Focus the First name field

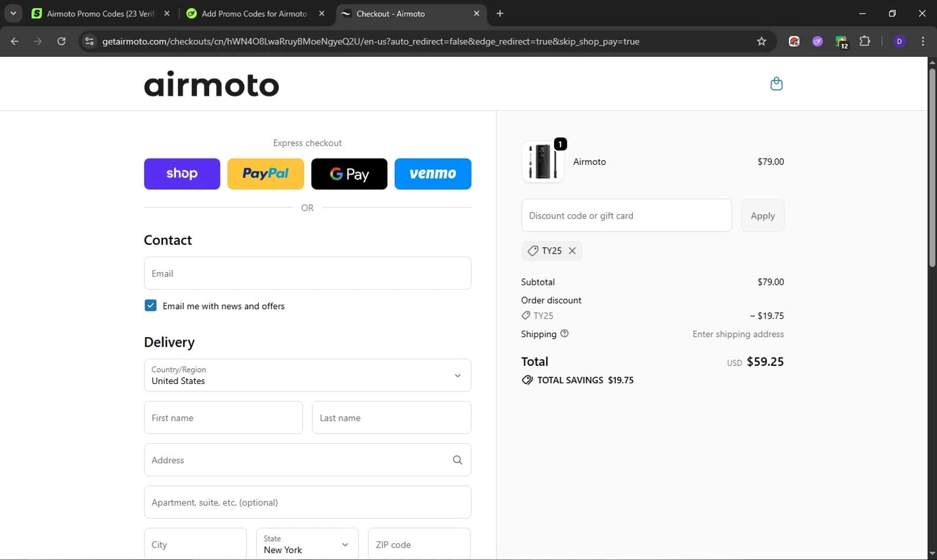pyautogui.click(x=223, y=418)
